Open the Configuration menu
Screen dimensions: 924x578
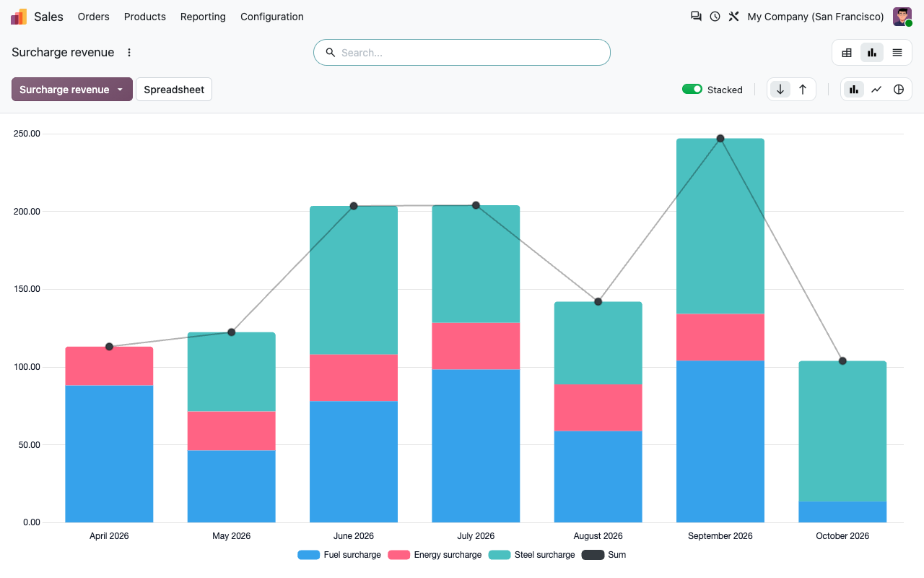coord(272,17)
